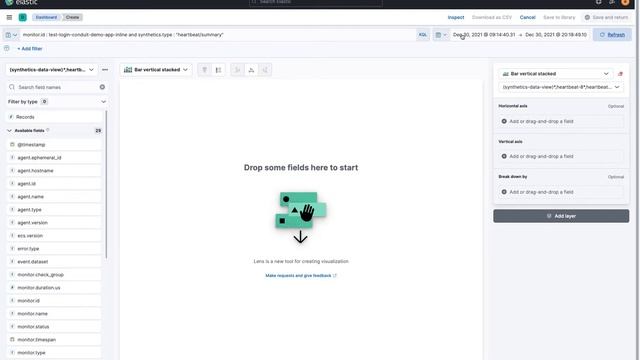Click the delete layer trash icon
Viewport: 640px width, 360px height.
point(620,74)
